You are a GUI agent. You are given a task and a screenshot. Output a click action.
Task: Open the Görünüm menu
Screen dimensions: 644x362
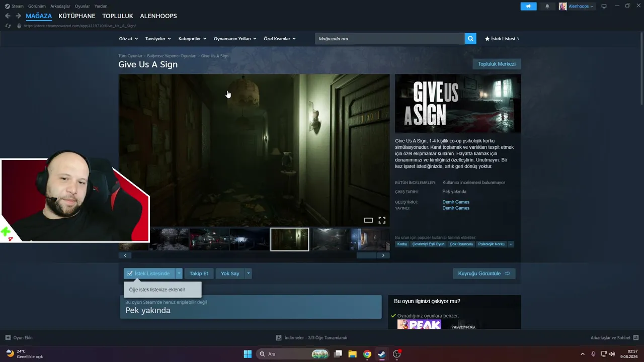click(37, 7)
